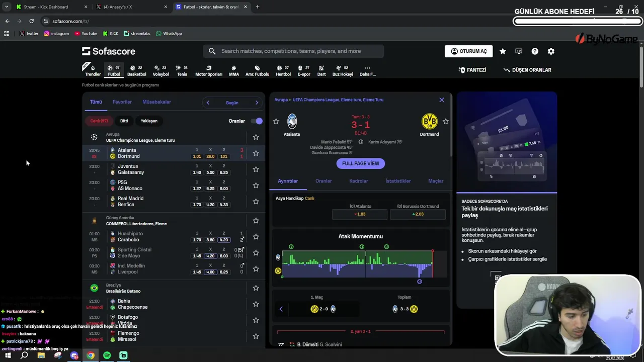The height and width of the screenshot is (362, 644).
Task: Favorite the Atalanta vs Dortmund match
Action: coord(256,153)
